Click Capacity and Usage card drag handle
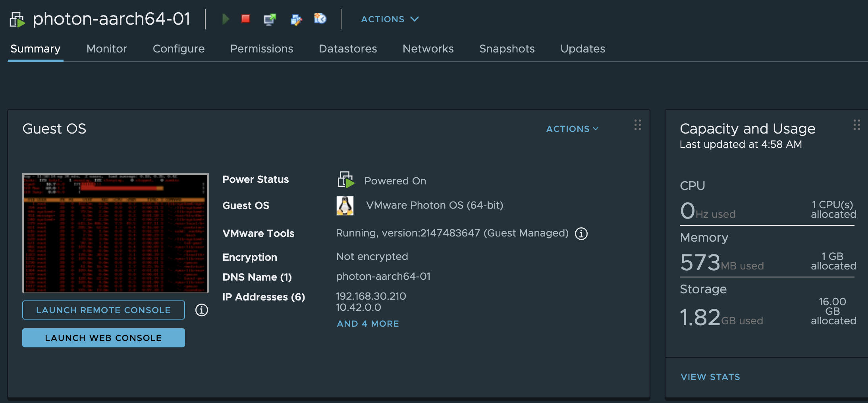The image size is (868, 403). (856, 125)
